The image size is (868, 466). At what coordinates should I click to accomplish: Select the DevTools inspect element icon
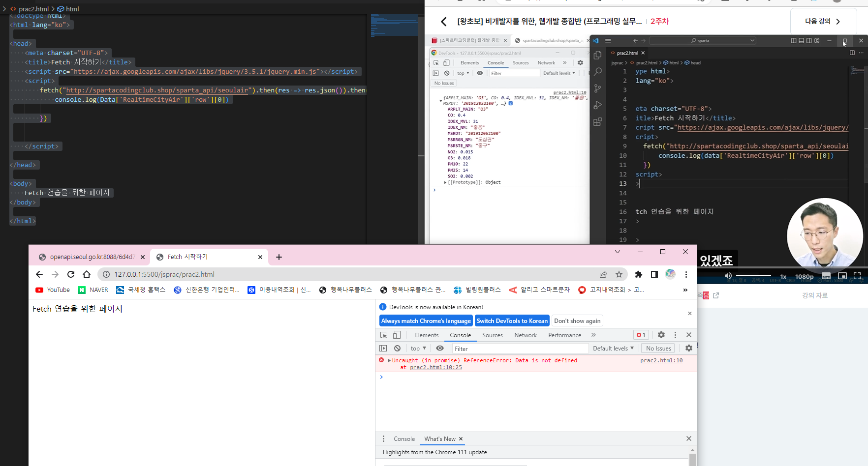click(x=383, y=335)
